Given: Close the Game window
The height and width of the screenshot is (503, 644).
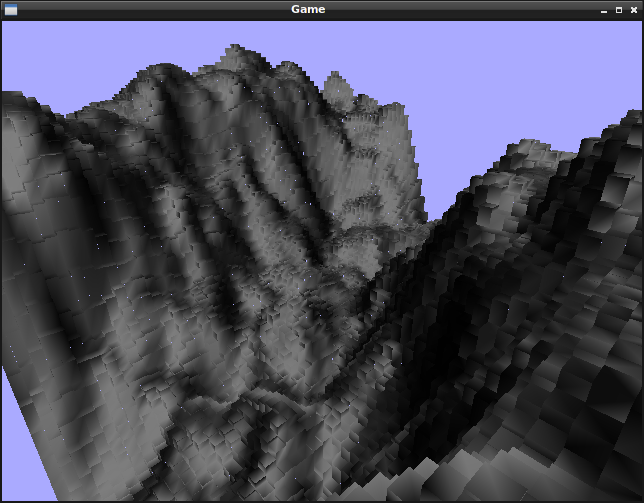Looking at the screenshot, I should (634, 10).
